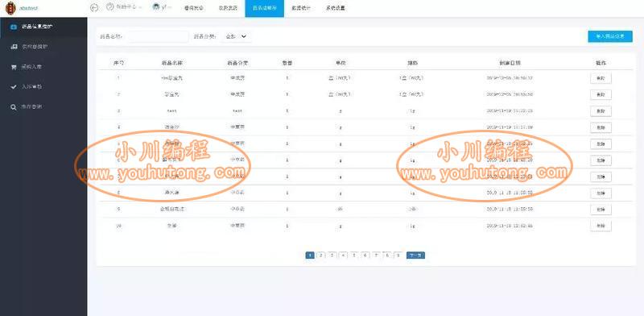Open sidebar 采购入库 with the shopping-cart icon

pyautogui.click(x=43, y=67)
